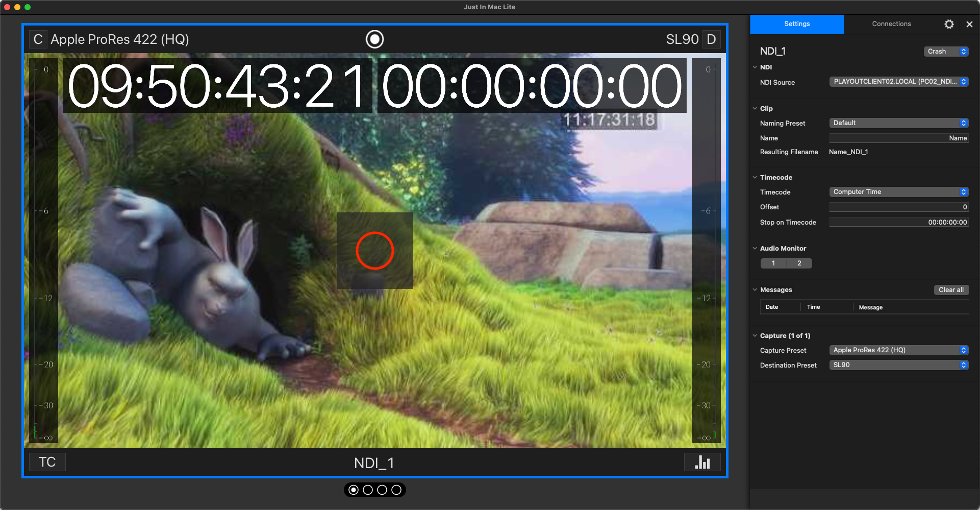
Task: Click the NDI_1 heading in settings panel
Action: (x=773, y=51)
